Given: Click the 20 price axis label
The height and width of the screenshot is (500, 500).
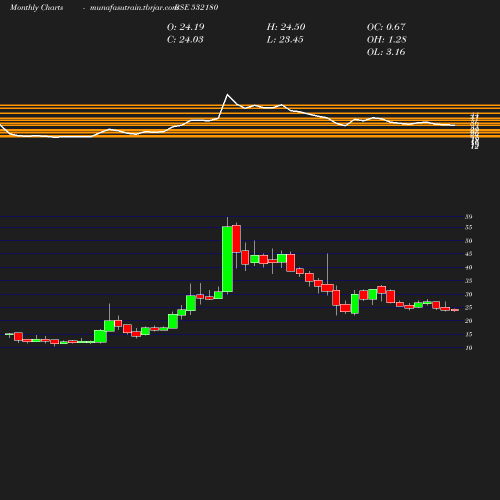Looking at the screenshot, I should (x=469, y=321).
